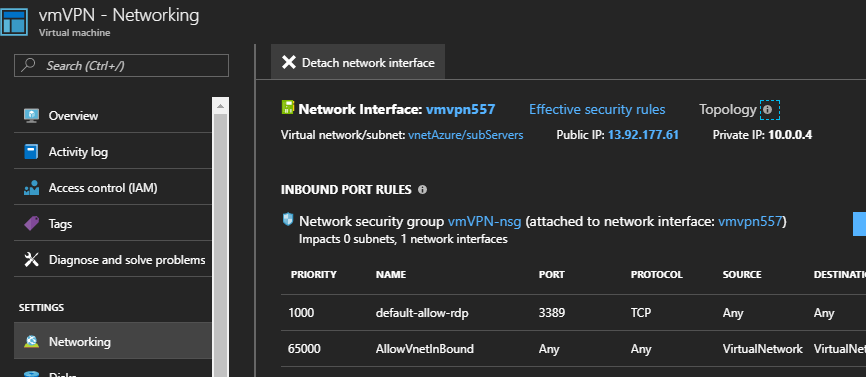866x377 pixels.
Task: Click priority 1000 cell
Action: point(300,313)
